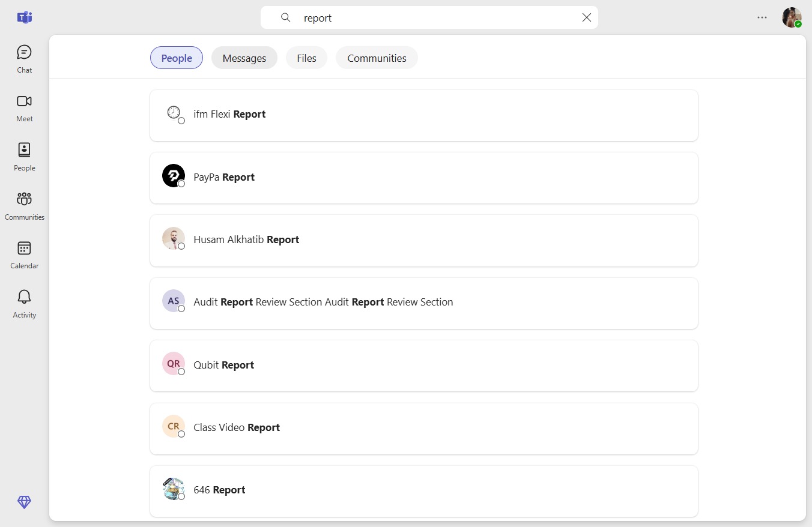
Task: Open the Husam Alkhatib Report result
Action: (424, 241)
